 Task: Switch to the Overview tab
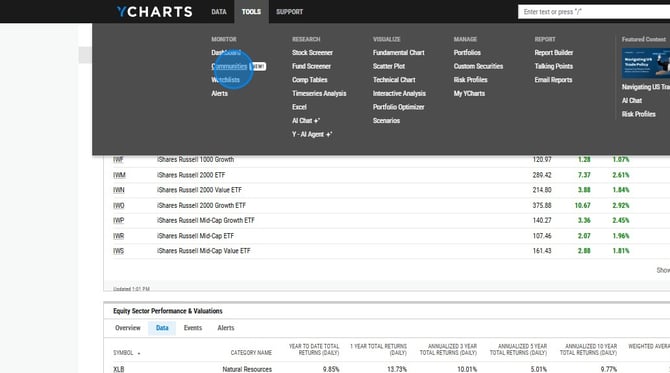coord(127,328)
